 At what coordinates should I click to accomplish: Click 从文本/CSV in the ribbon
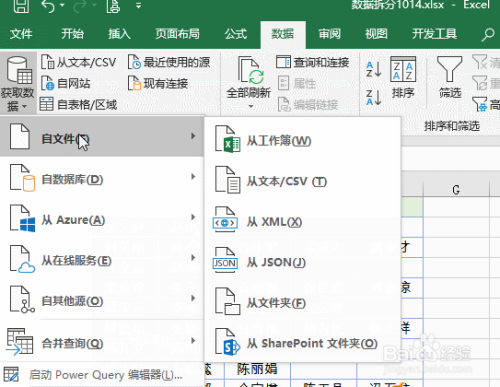coord(78,62)
